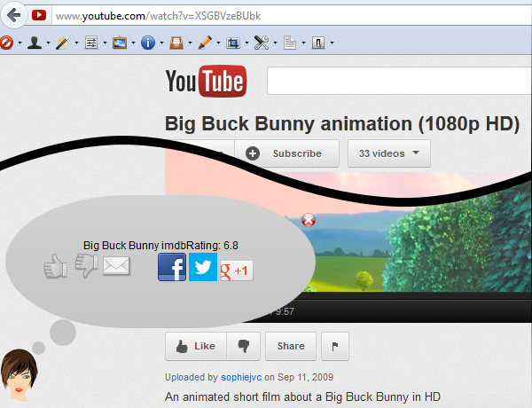Click the Forms sliders toolbar icon
The width and height of the screenshot is (532, 408).
[91, 43]
